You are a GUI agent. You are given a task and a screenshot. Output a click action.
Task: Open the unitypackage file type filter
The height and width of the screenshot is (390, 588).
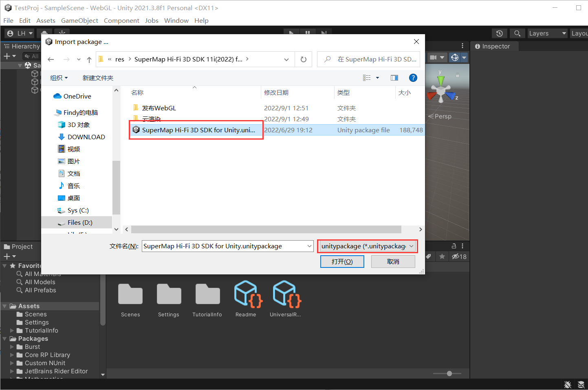(x=368, y=246)
